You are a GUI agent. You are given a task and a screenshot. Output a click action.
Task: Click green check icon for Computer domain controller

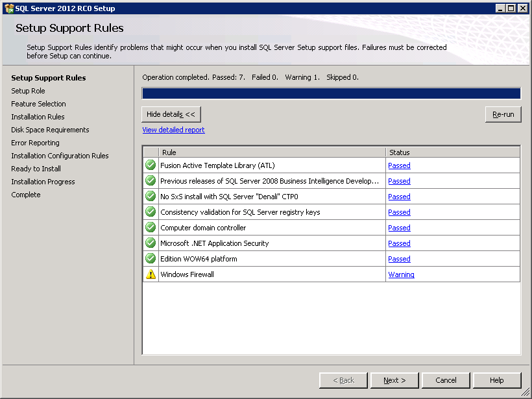(151, 228)
